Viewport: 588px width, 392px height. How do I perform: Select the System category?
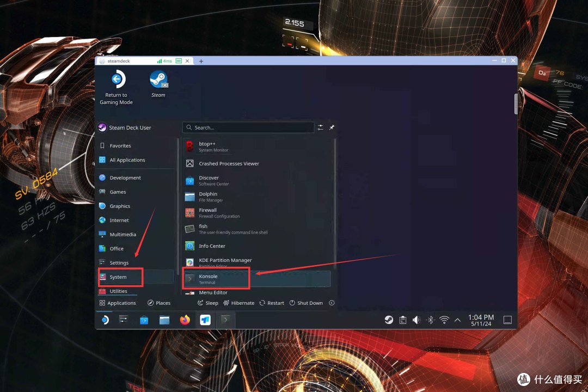[136, 277]
